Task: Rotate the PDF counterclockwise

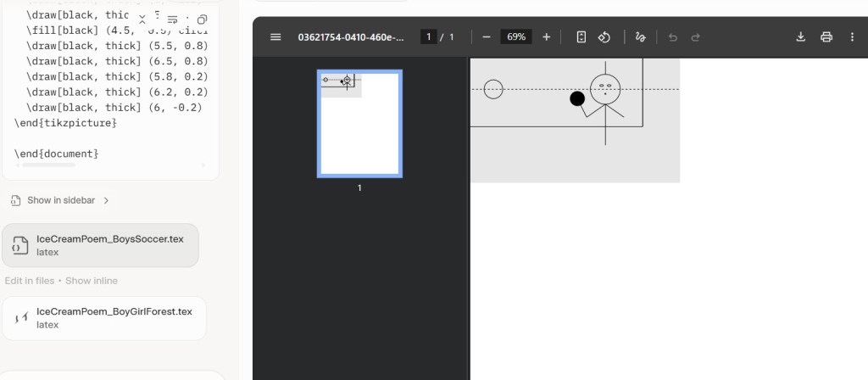Action: 604,37
